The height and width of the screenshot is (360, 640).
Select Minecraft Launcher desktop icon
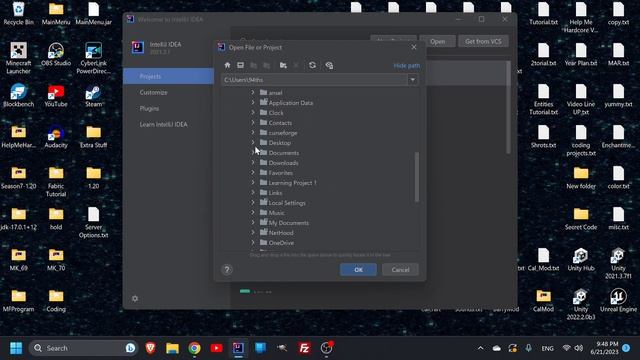tap(18, 58)
